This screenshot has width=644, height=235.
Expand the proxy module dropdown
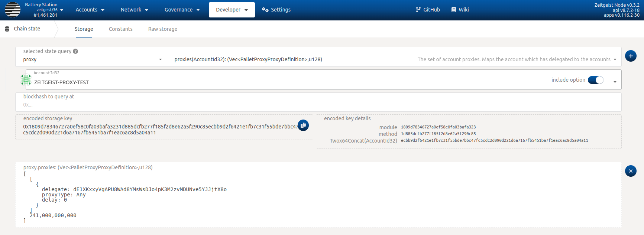[160, 59]
